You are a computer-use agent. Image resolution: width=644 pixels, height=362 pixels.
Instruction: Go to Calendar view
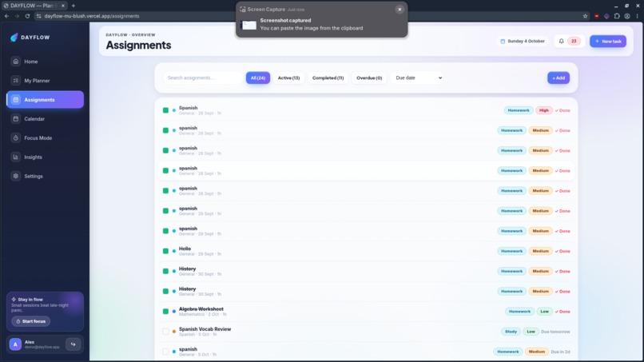45,119
